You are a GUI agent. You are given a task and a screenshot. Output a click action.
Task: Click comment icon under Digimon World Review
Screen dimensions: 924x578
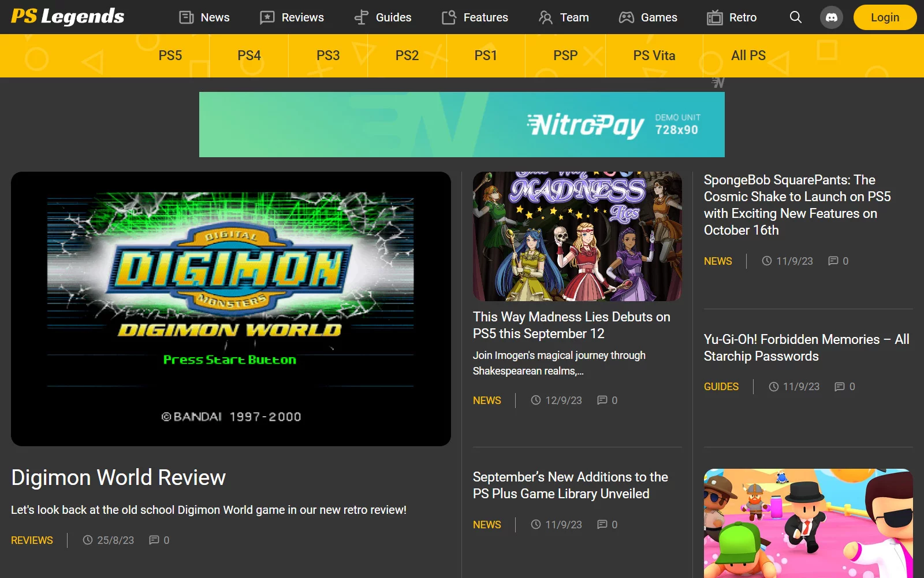point(154,540)
